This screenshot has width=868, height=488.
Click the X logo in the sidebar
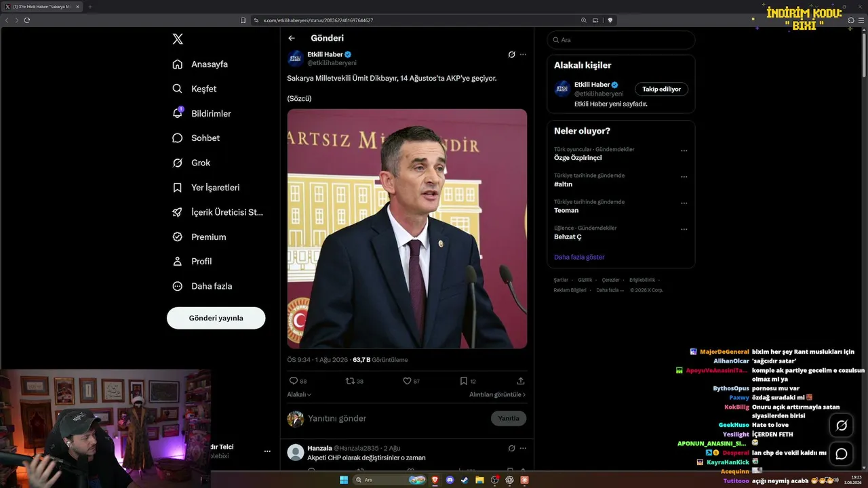point(178,39)
